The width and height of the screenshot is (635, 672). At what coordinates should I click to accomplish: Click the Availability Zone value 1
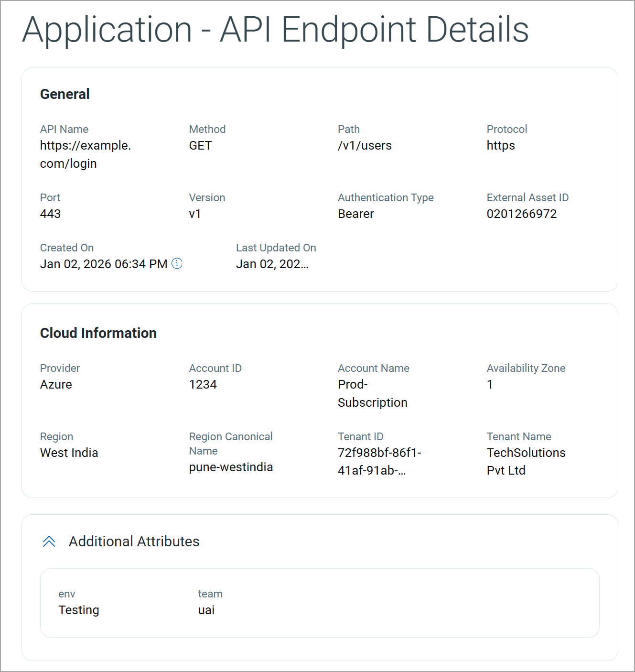[x=490, y=384]
